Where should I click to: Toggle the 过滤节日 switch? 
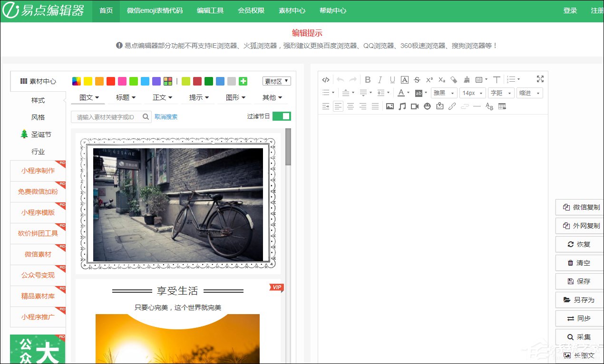point(282,116)
